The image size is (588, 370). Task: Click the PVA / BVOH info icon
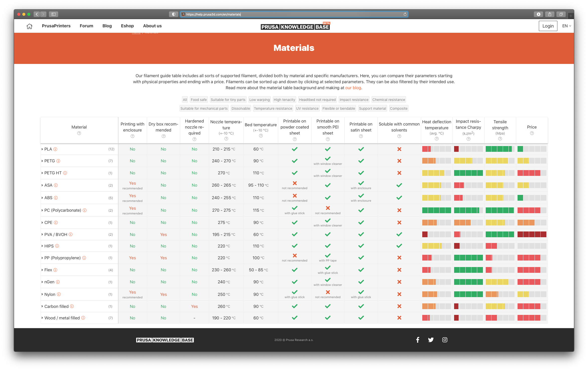click(x=71, y=234)
